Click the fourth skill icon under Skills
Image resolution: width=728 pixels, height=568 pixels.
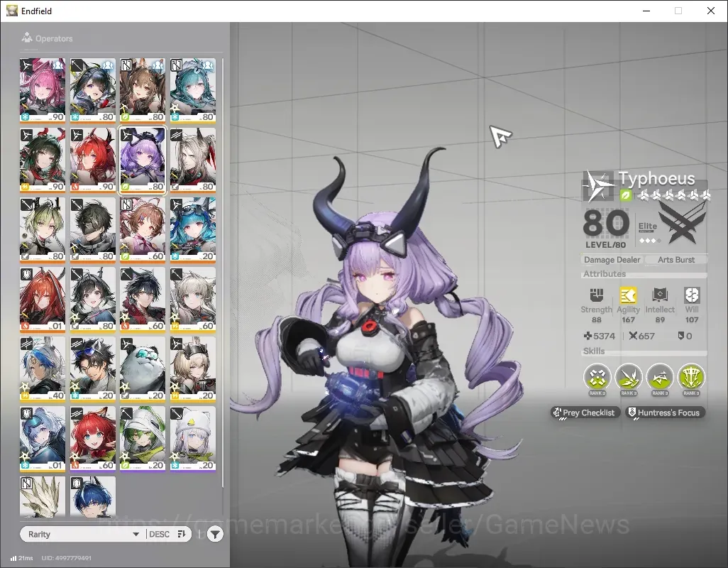(691, 377)
